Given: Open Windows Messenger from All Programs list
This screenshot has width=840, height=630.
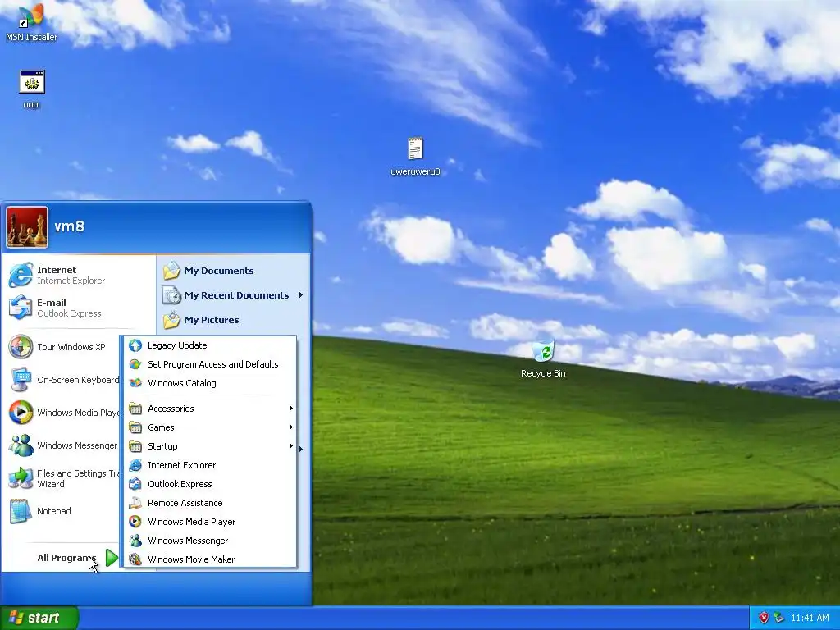Looking at the screenshot, I should click(x=210, y=541).
